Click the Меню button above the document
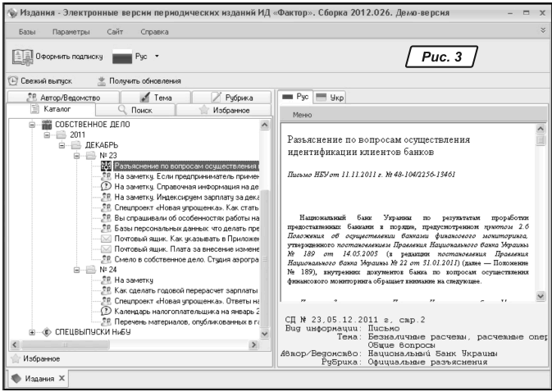This screenshot has width=552, height=392. 302,115
